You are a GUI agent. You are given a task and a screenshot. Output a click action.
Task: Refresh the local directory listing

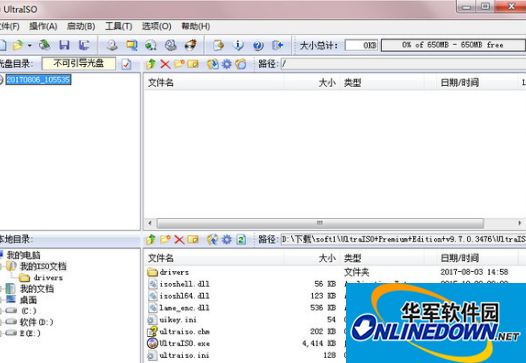[x=241, y=239]
